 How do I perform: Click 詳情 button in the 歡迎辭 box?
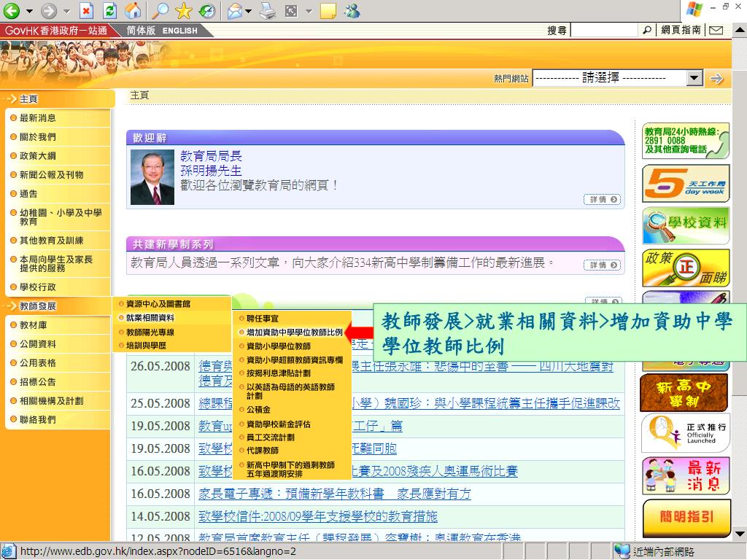(603, 200)
